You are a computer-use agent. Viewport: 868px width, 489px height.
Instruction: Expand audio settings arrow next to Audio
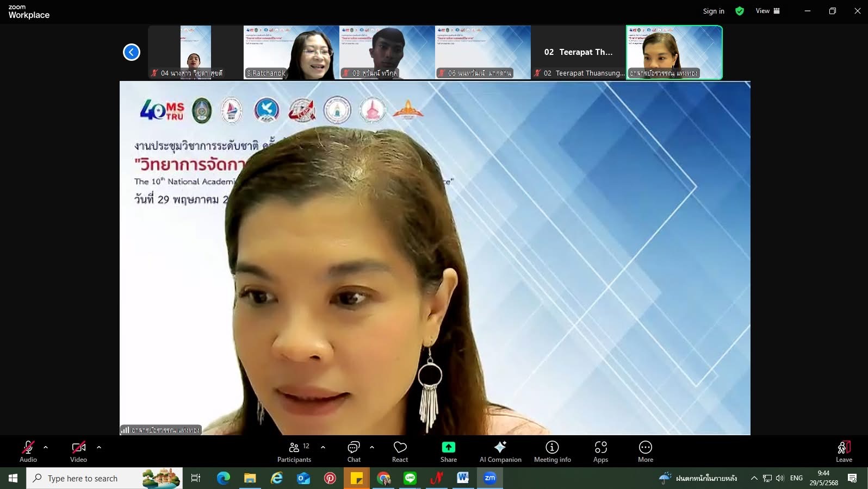pyautogui.click(x=46, y=447)
